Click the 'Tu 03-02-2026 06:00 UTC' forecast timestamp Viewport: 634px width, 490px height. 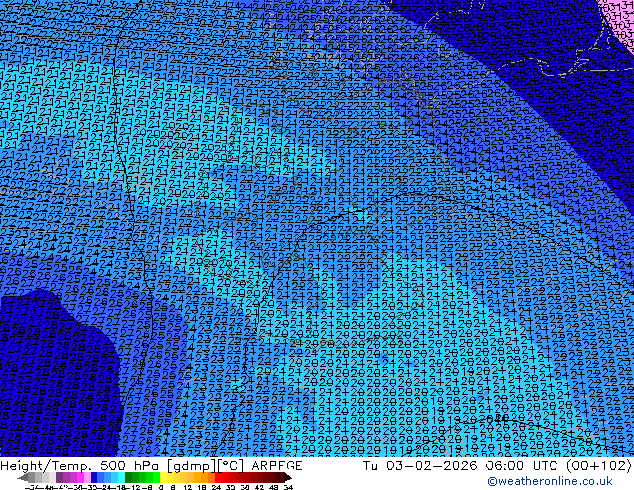coord(461,465)
